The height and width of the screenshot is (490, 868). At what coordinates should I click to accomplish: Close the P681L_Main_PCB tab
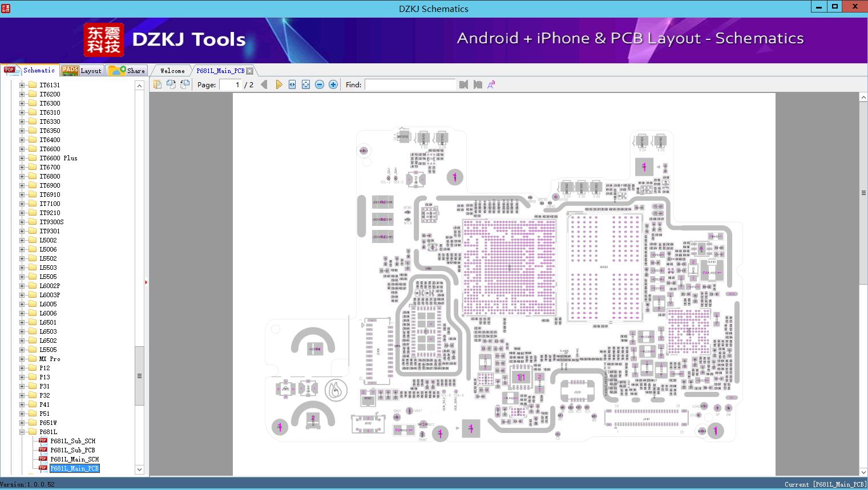click(x=249, y=71)
